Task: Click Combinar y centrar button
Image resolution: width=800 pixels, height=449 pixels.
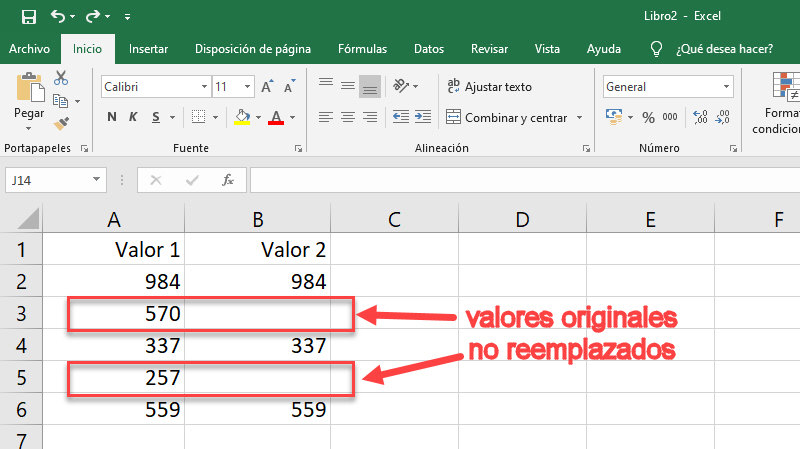Action: [x=514, y=118]
